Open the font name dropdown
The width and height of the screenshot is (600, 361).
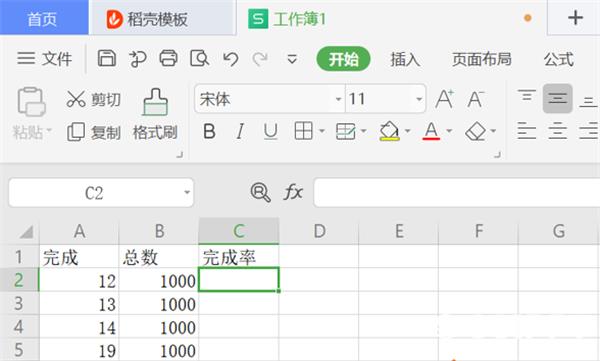click(x=338, y=99)
